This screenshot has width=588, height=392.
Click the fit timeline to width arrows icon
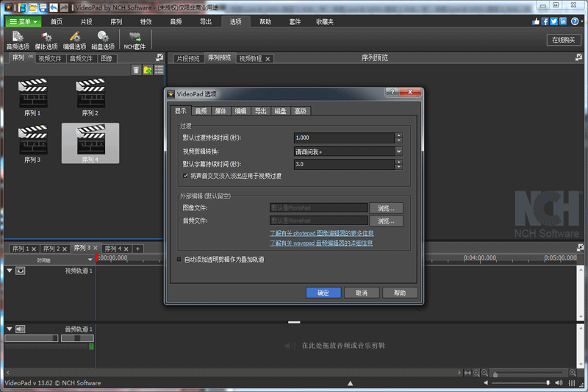tap(467, 373)
